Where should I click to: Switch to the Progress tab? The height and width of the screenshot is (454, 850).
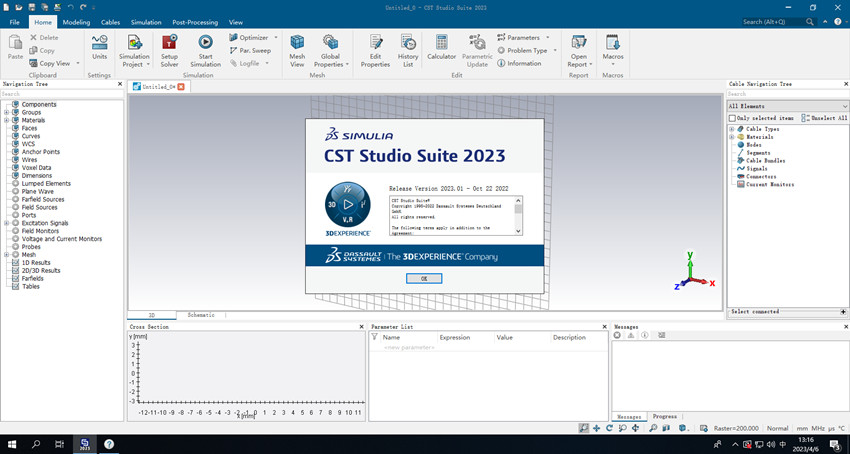pos(665,417)
